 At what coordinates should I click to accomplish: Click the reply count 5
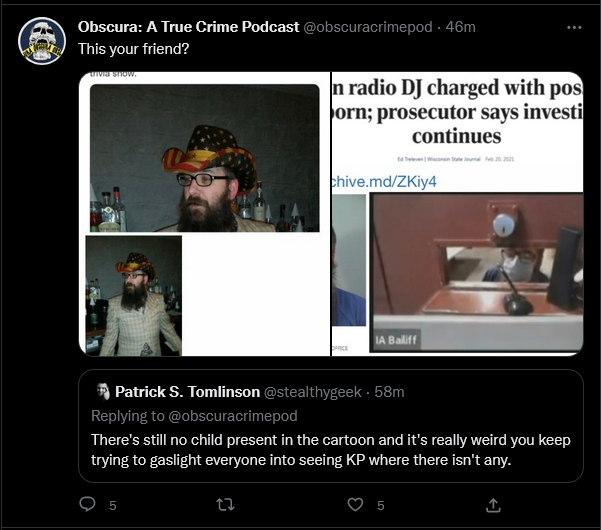coord(112,505)
